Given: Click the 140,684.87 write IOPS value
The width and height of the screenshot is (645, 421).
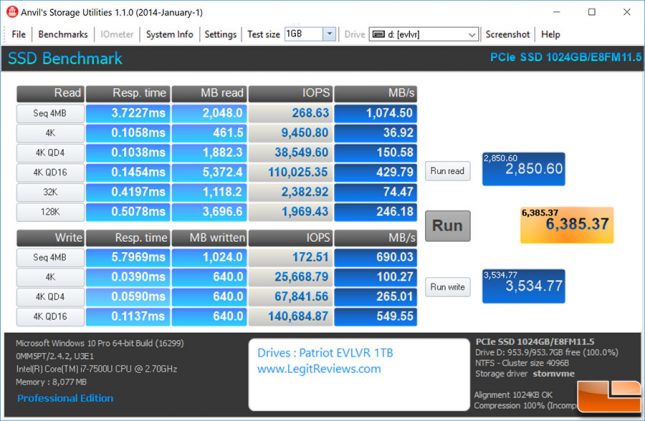Looking at the screenshot, I should pos(290,316).
